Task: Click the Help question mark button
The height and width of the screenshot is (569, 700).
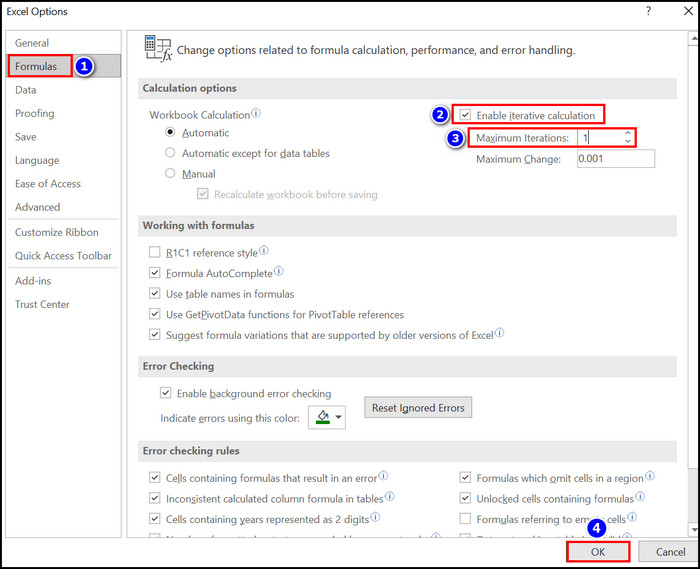Action: (x=649, y=11)
